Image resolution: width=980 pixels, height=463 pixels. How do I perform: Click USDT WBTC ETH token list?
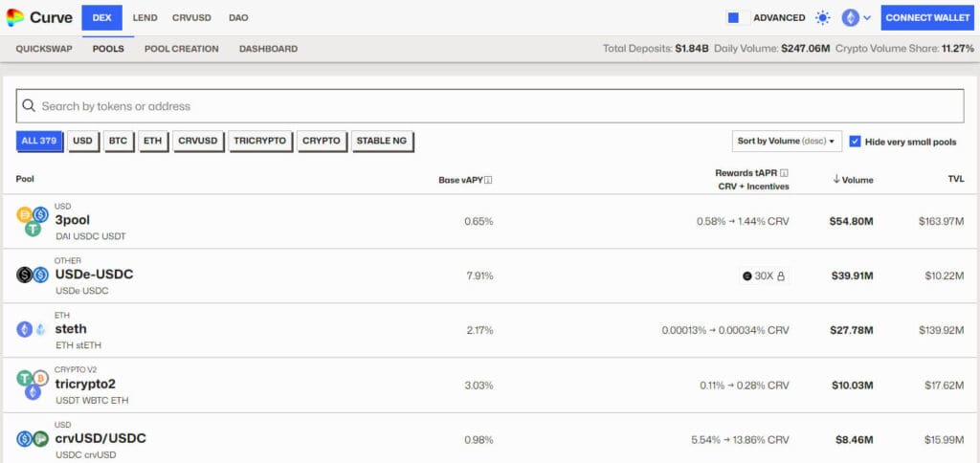[92, 400]
